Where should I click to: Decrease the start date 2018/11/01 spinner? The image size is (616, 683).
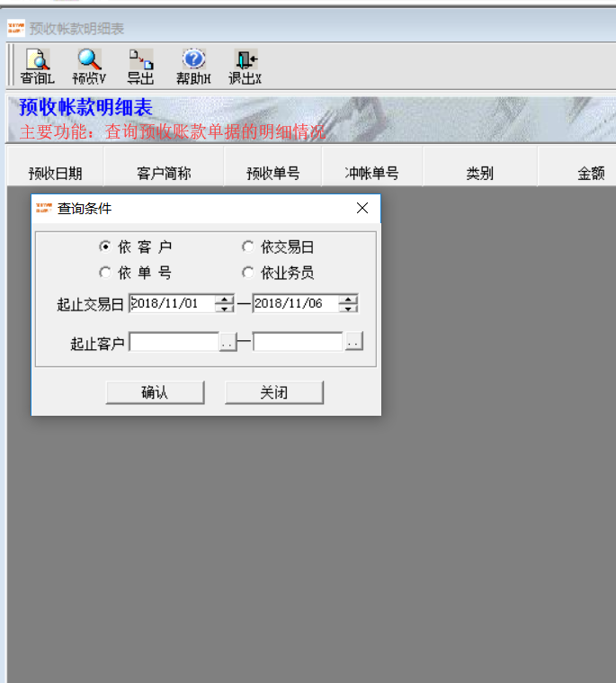(x=224, y=308)
